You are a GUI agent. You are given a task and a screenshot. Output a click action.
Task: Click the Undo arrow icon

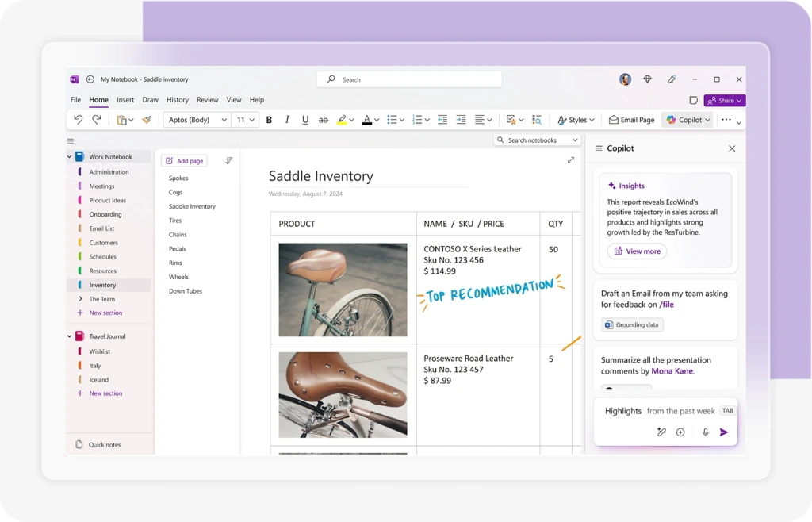[79, 120]
